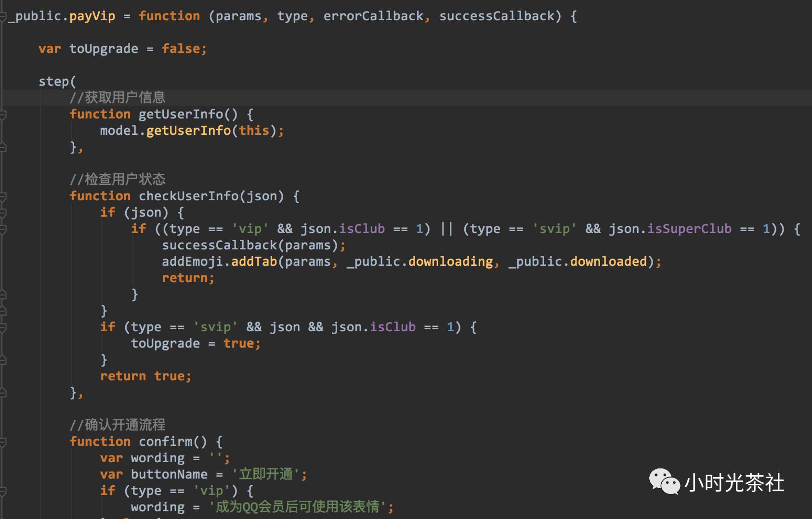Fold the isSuperClub if-condition block
The height and width of the screenshot is (519, 812).
3,229
